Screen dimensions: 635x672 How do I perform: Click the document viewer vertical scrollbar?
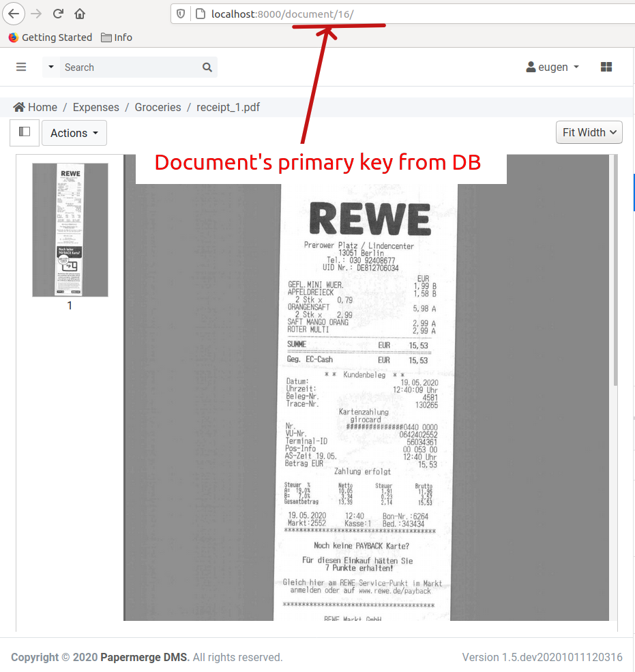coord(615,270)
